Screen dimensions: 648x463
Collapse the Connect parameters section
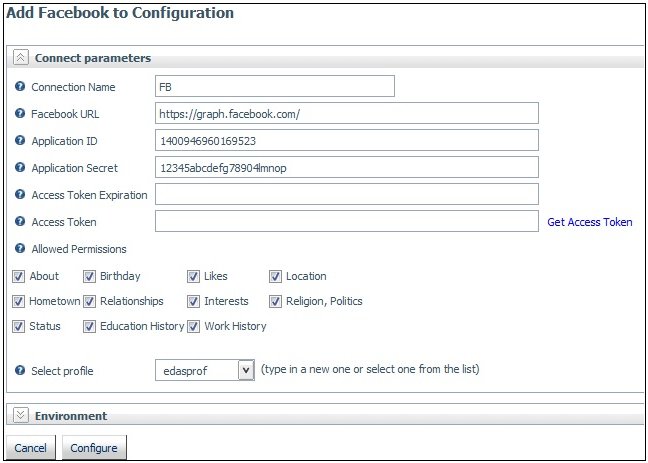[21, 58]
